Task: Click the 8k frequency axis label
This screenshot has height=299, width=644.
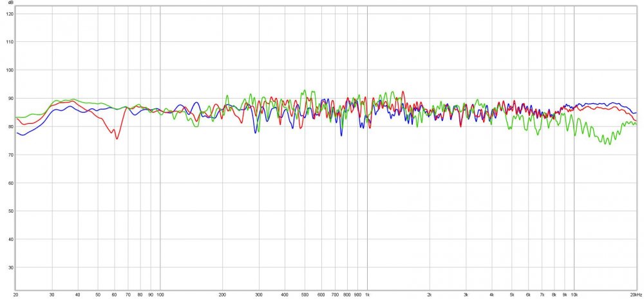Action: (554, 295)
